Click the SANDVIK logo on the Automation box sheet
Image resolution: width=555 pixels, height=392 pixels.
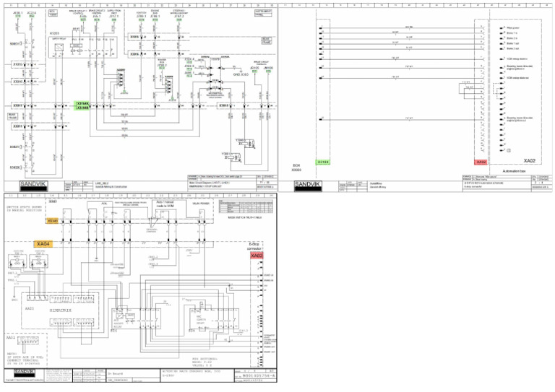click(308, 186)
